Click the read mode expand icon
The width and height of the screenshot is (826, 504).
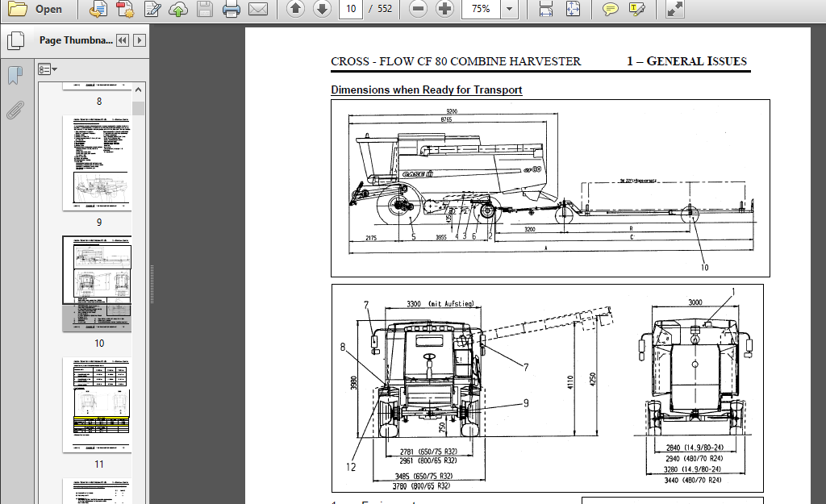[x=675, y=9]
